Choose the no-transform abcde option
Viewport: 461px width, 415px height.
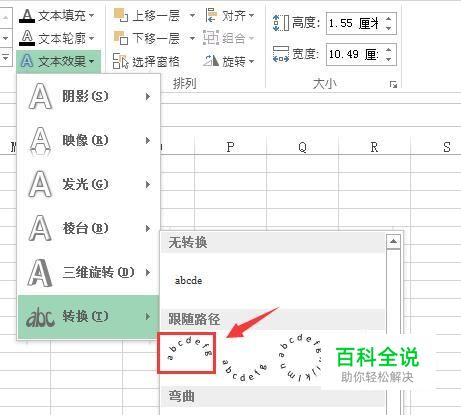(188, 280)
